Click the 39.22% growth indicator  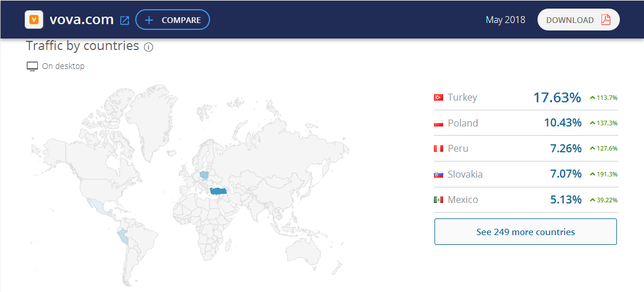[604, 200]
